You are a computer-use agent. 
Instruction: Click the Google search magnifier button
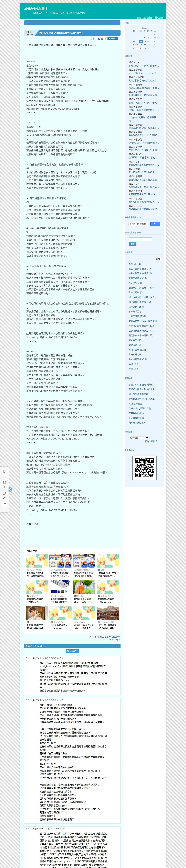(155, 224)
